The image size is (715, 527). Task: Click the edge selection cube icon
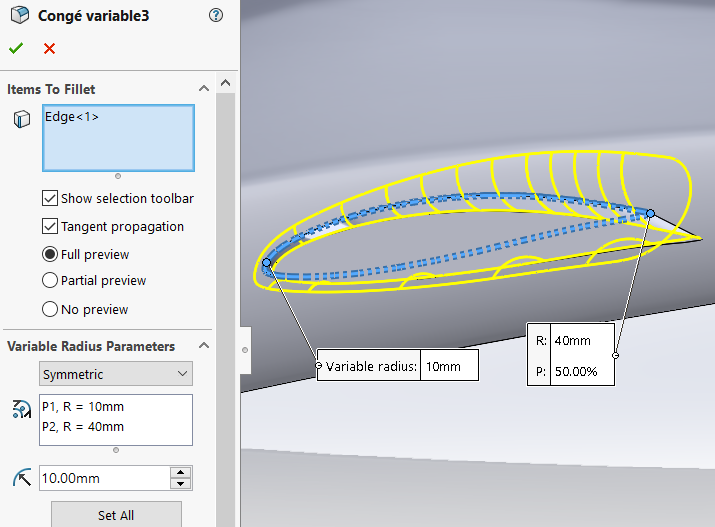point(21,120)
